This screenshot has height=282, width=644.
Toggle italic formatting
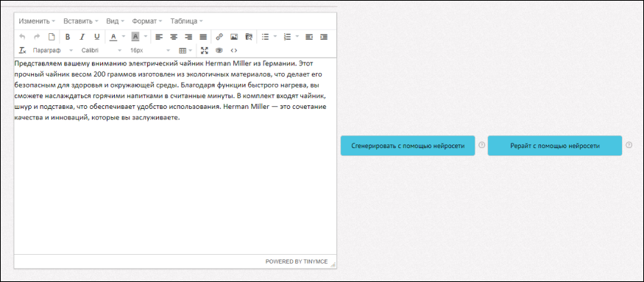click(82, 37)
